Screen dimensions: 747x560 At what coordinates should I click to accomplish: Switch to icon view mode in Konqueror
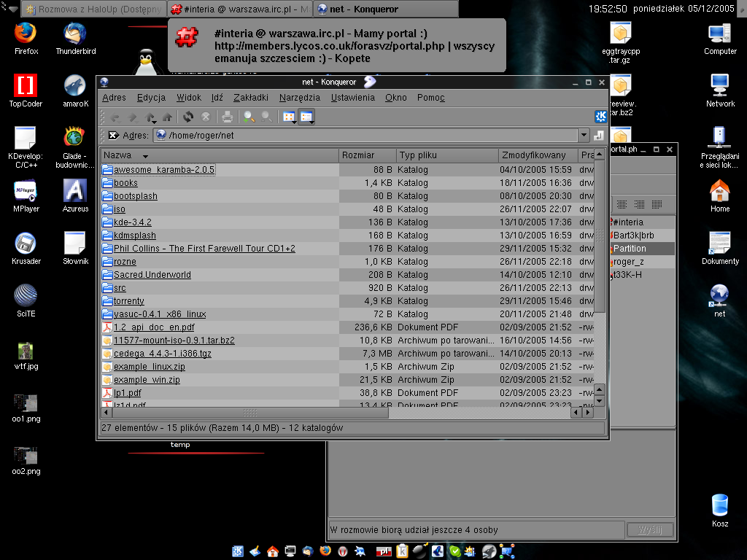point(289,117)
